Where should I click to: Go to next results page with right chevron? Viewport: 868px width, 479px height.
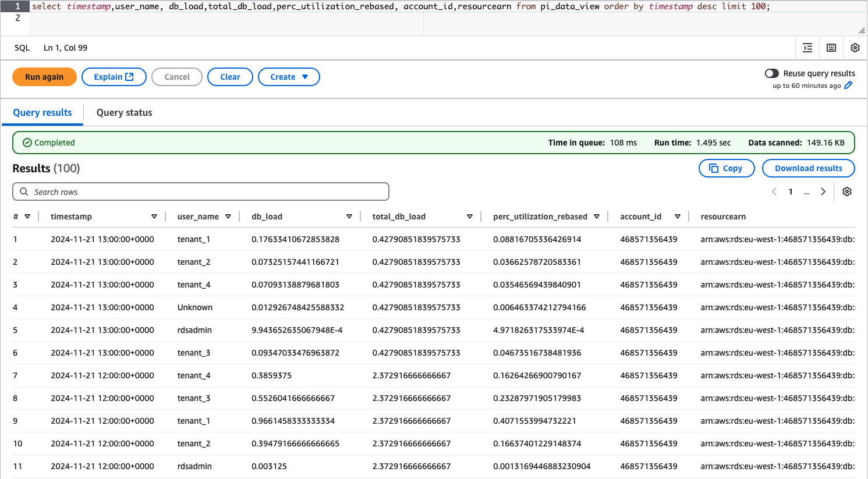pyautogui.click(x=823, y=191)
